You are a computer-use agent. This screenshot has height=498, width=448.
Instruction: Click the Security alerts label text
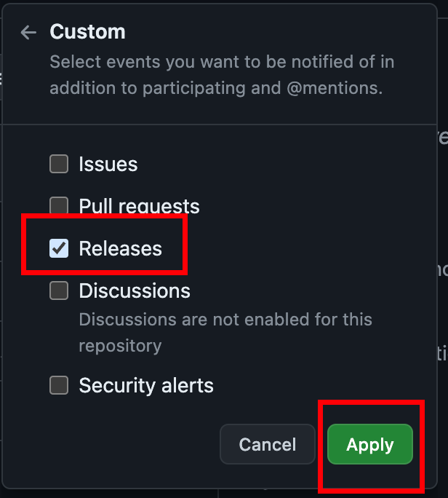click(x=146, y=385)
